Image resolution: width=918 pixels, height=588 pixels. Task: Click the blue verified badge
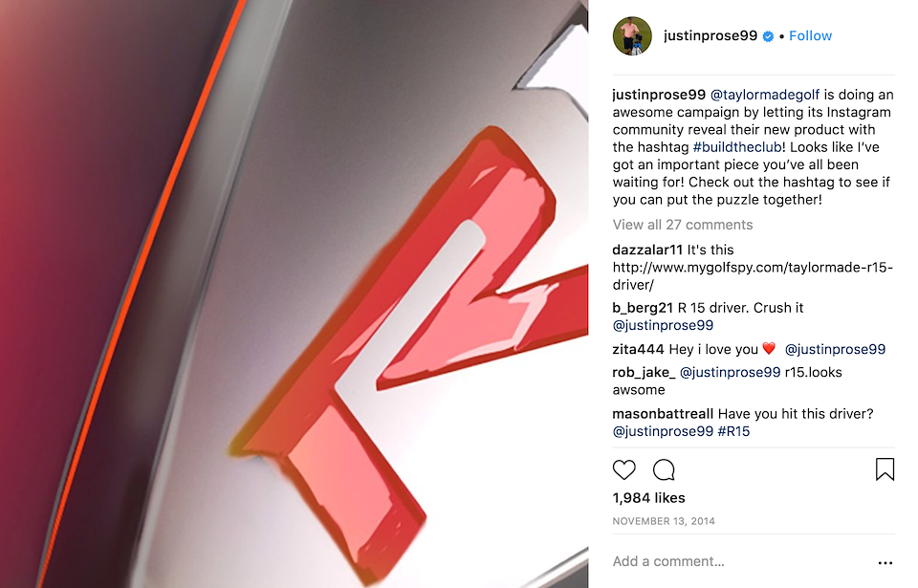(768, 36)
